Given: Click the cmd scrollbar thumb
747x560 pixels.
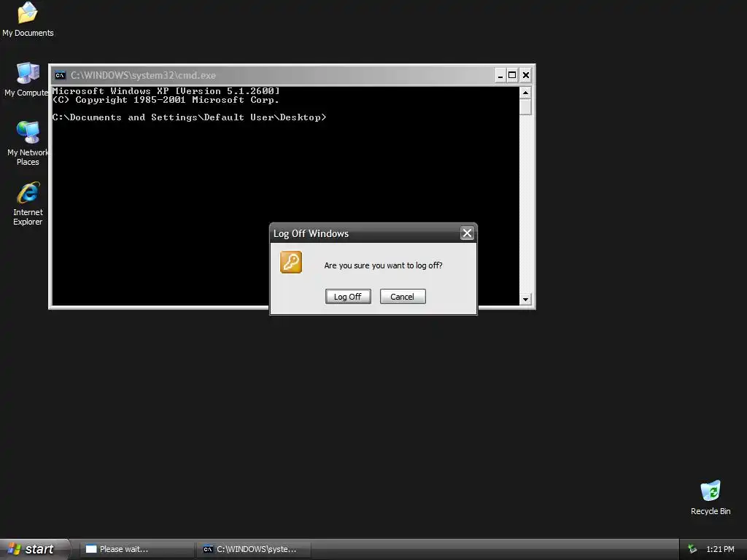Looking at the screenshot, I should tap(525, 106).
